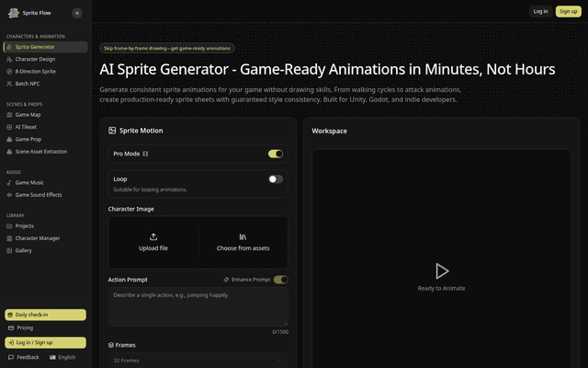The width and height of the screenshot is (588, 368).
Task: Click the yellow Sign up button
Action: pyautogui.click(x=569, y=11)
